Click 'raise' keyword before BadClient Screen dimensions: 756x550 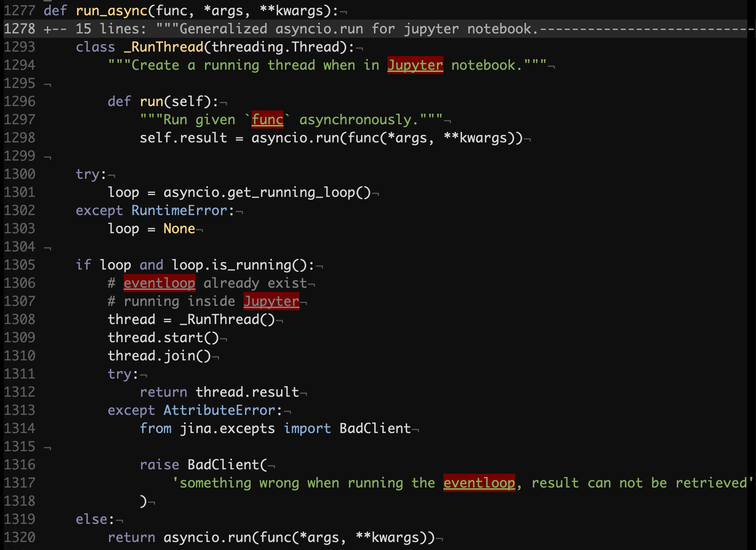159,465
